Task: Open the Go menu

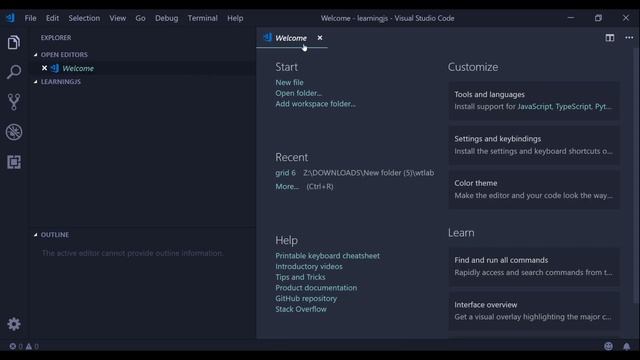Action: pos(140,18)
